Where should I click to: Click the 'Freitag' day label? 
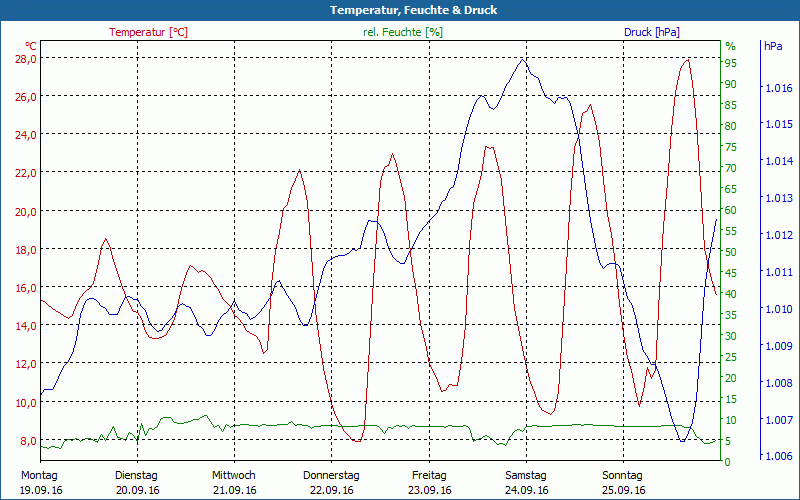click(x=429, y=475)
